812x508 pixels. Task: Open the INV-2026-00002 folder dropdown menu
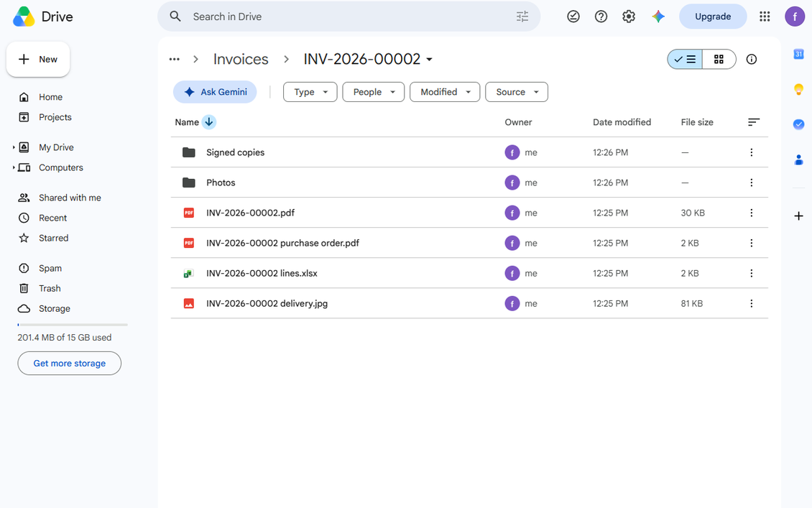tap(429, 60)
